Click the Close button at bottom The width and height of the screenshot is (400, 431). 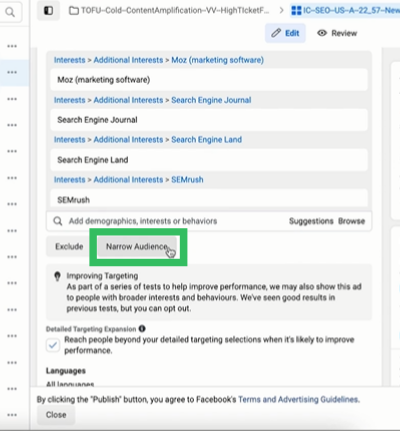[56, 415]
